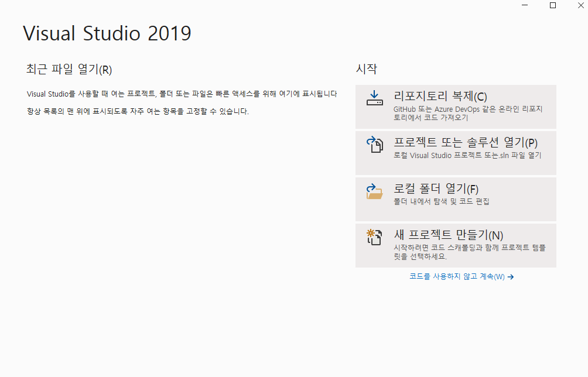Select 프로젝트 또는 솔루션 열기(P) title
588x377 pixels.
[466, 142]
